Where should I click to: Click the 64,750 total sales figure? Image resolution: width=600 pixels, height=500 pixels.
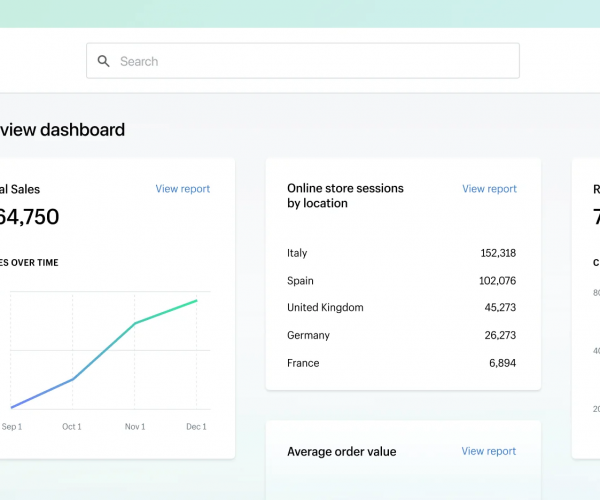click(x=29, y=217)
